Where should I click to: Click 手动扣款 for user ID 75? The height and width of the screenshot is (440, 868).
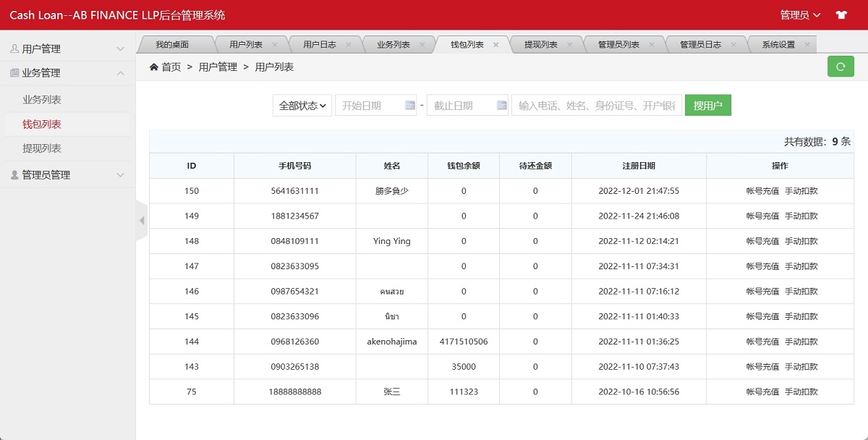pos(801,392)
